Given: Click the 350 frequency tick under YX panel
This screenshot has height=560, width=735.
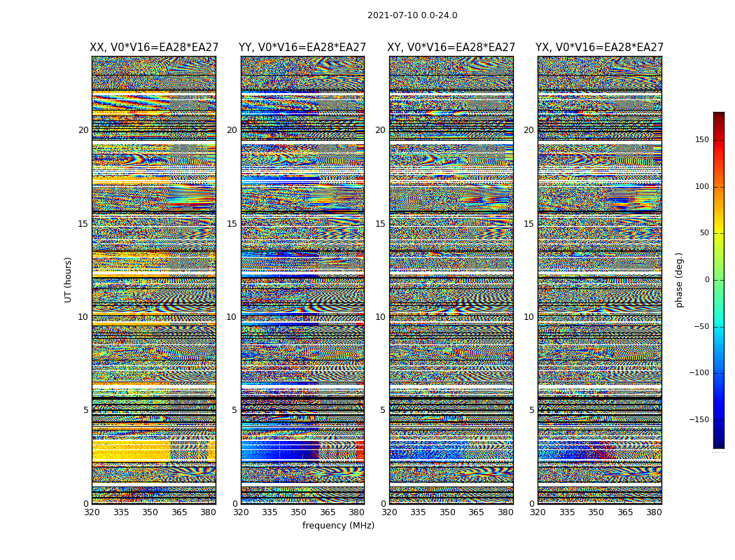Looking at the screenshot, I should tap(596, 512).
